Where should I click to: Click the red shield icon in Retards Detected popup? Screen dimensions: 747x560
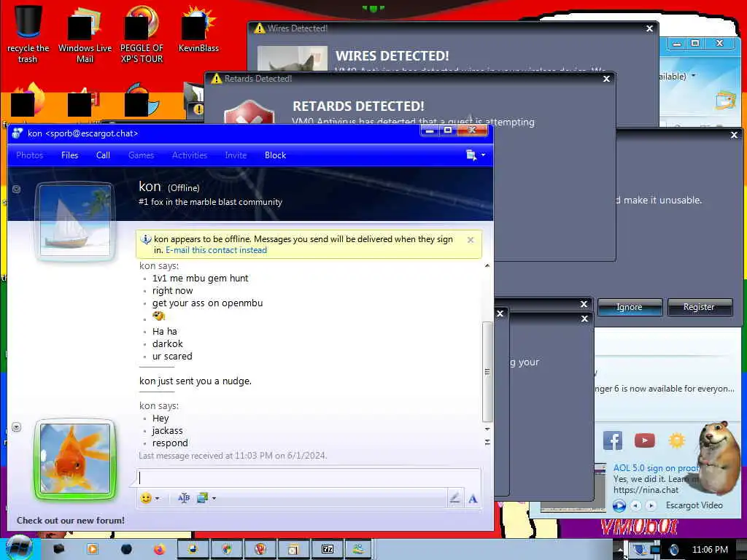click(x=249, y=113)
